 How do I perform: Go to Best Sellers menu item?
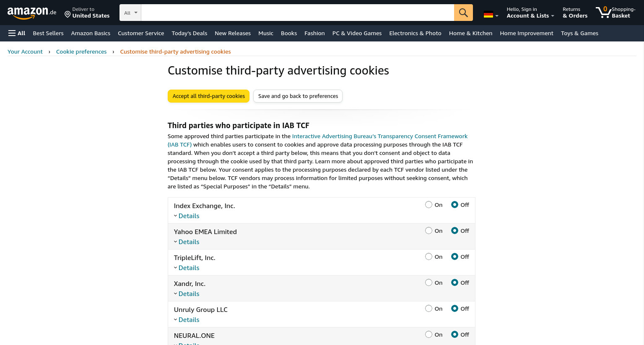pyautogui.click(x=48, y=33)
